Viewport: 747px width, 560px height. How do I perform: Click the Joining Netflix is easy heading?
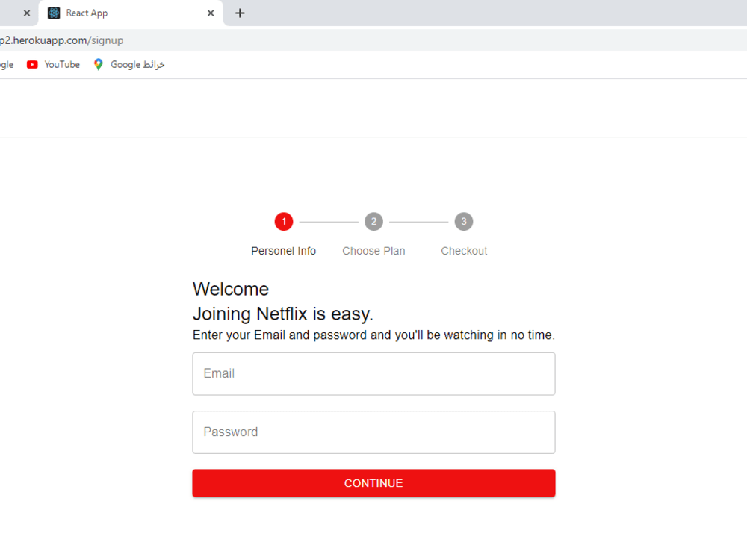click(x=282, y=314)
